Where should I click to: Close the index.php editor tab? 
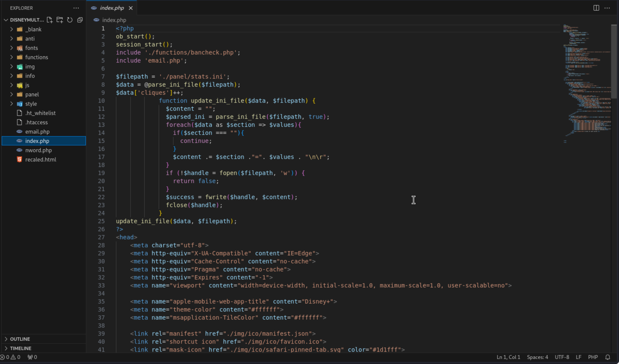[x=131, y=8]
